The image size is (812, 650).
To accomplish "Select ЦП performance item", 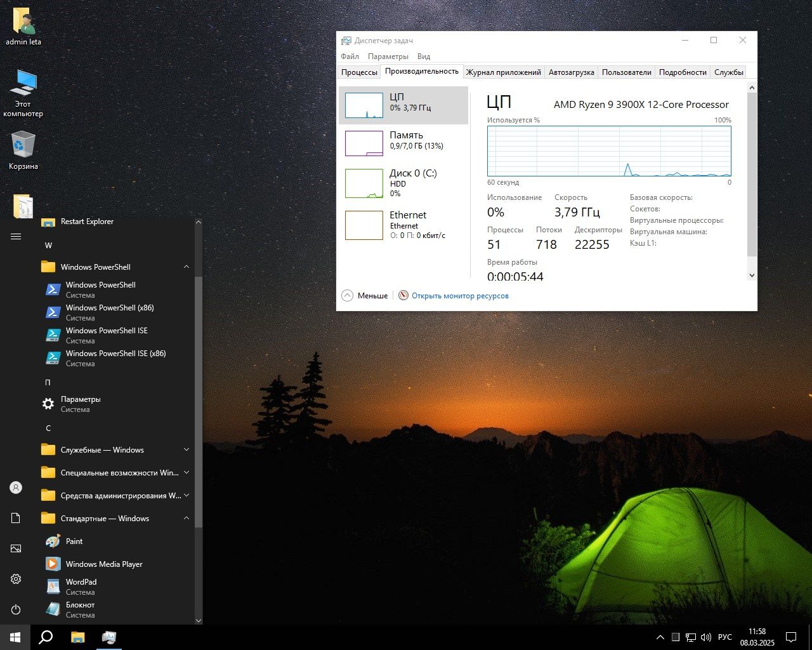I will coord(403,105).
